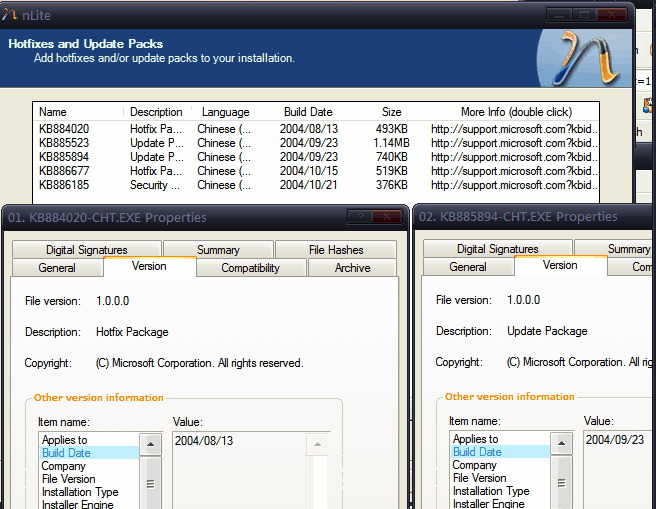Click the 1.14MB size cell
The height and width of the screenshot is (509, 656).
pos(391,143)
